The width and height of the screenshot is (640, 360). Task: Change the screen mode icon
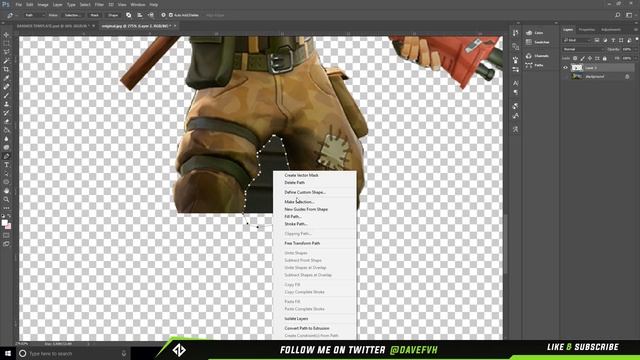point(7,244)
